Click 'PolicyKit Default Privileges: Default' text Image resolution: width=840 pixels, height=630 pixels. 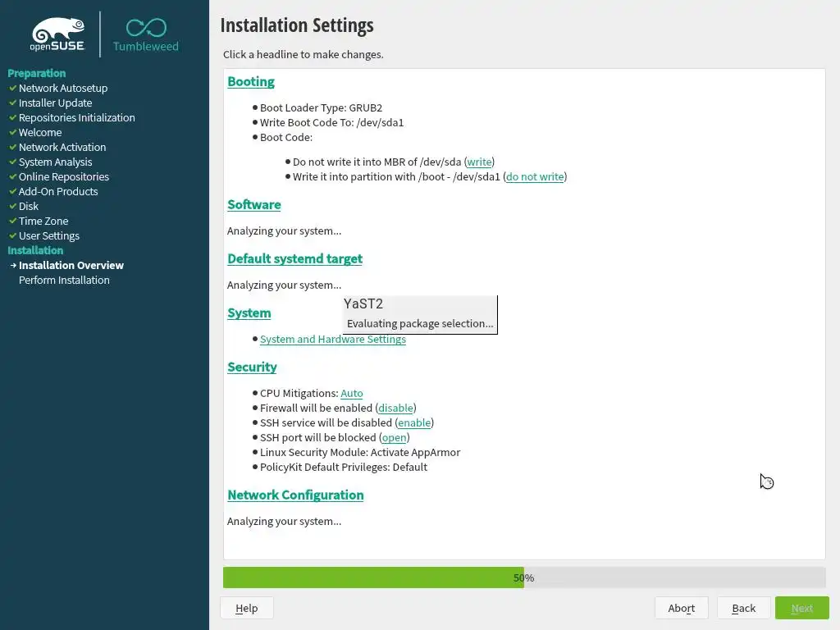[344, 467]
